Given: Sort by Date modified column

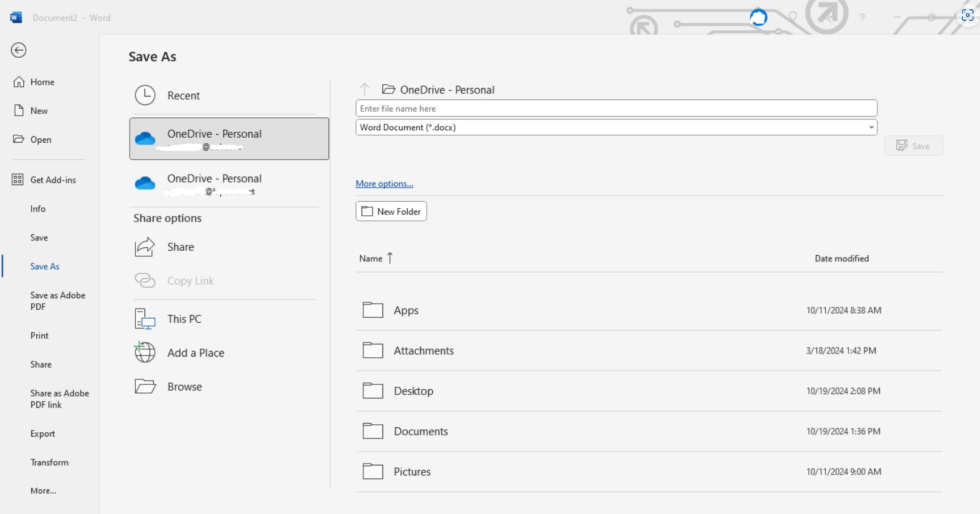Looking at the screenshot, I should tap(841, 259).
